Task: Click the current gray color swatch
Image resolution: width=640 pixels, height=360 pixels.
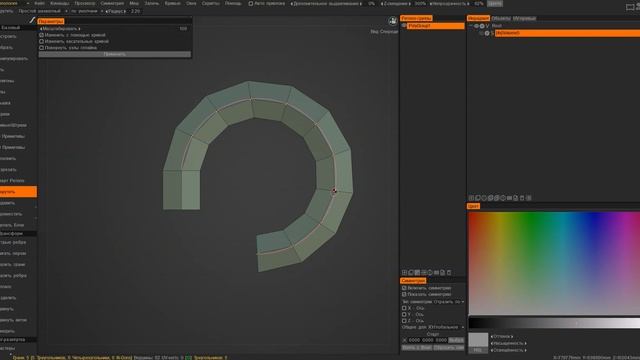Action: (x=478, y=340)
